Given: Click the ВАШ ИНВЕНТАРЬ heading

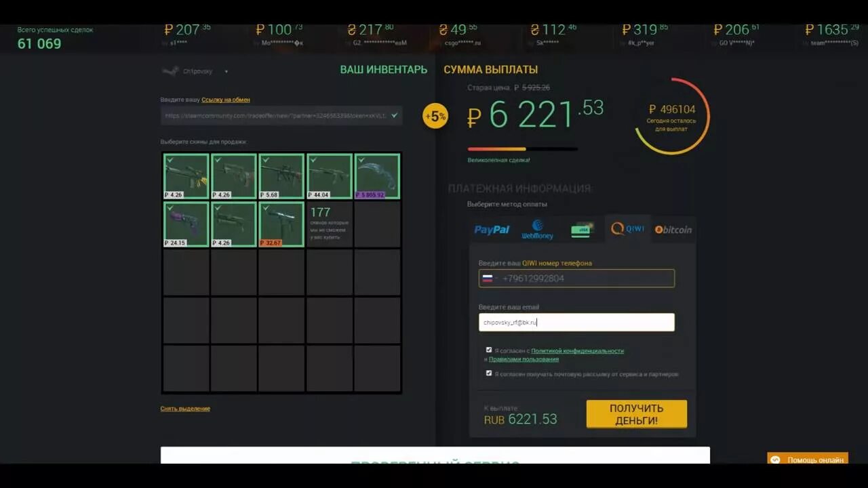Looking at the screenshot, I should click(x=384, y=70).
